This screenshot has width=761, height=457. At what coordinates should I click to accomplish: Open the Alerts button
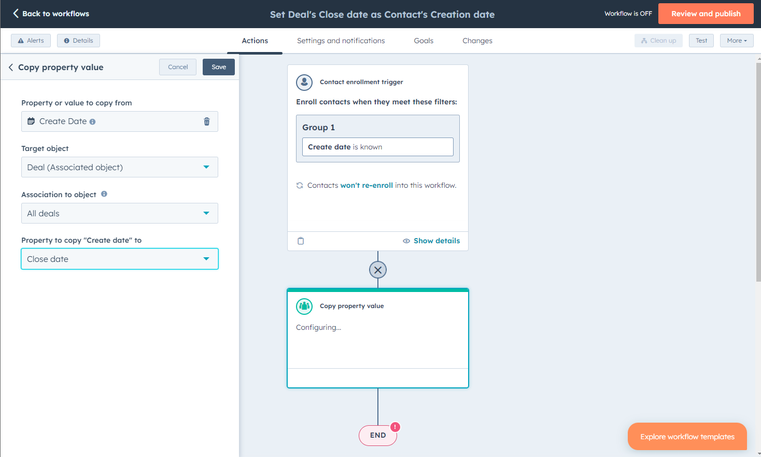click(31, 41)
